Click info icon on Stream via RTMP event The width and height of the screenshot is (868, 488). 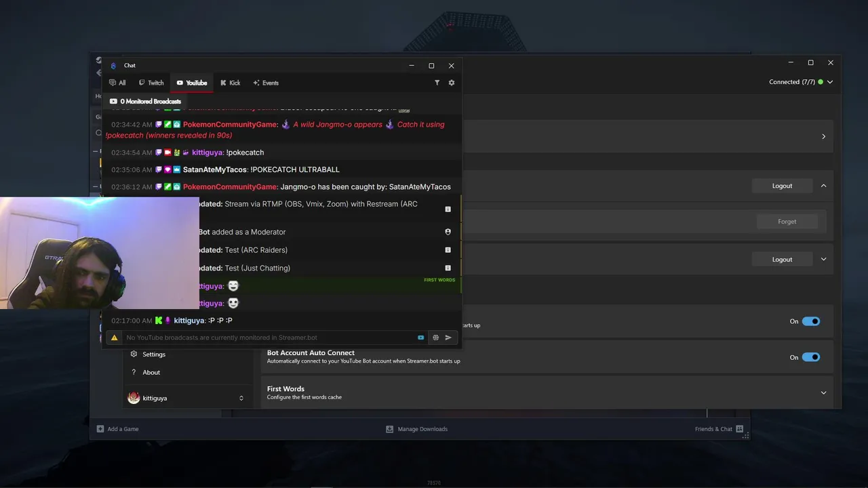(448, 209)
